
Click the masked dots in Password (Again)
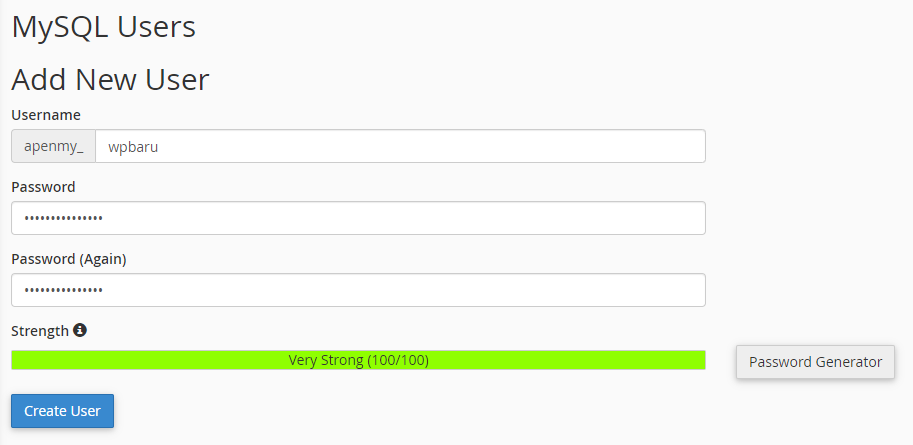[63, 290]
